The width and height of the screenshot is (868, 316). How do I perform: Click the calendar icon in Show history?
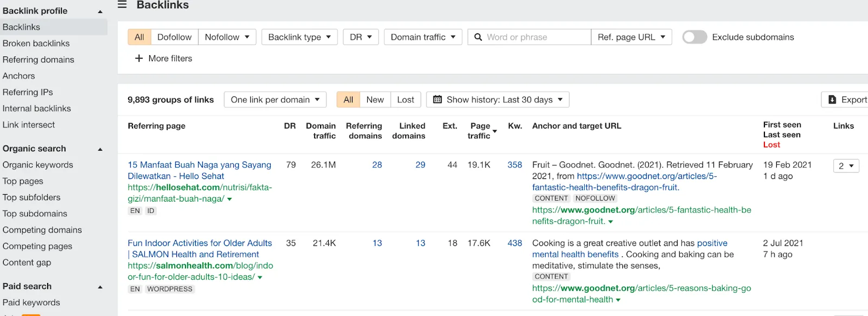tap(437, 100)
